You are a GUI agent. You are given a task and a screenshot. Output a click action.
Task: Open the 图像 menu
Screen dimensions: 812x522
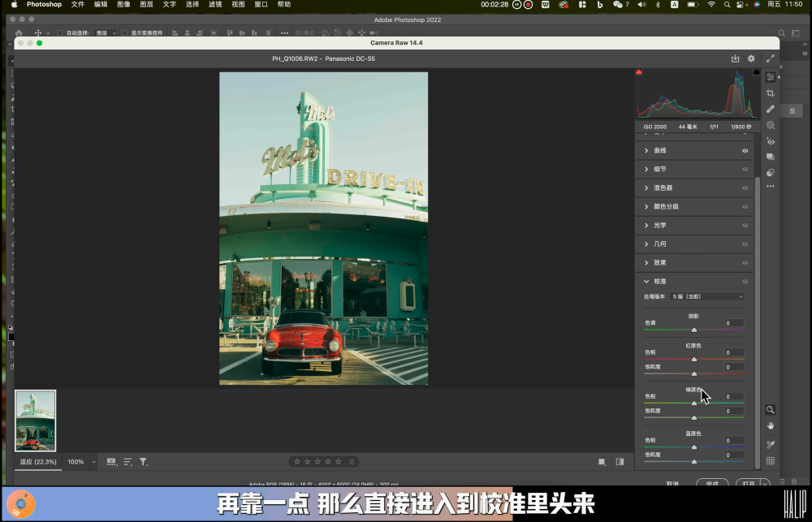(123, 4)
